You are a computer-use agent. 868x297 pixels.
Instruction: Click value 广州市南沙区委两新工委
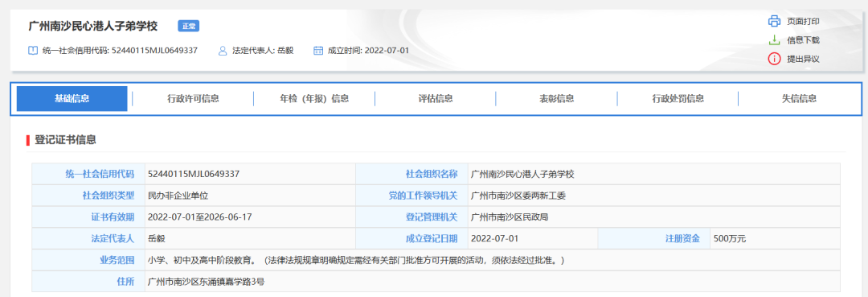(518, 196)
